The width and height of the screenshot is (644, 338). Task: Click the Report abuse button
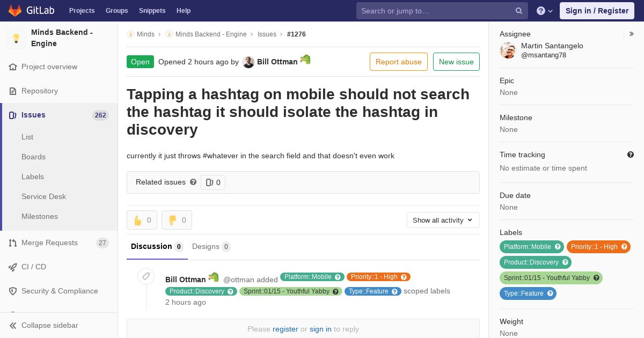point(399,62)
